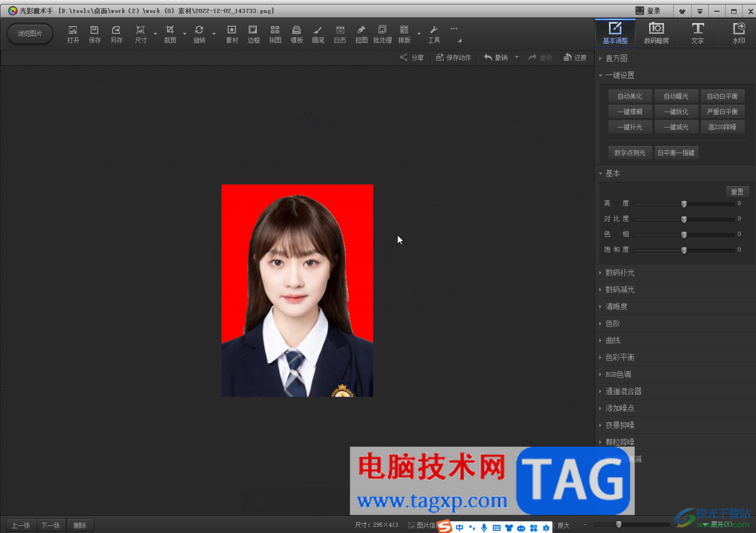Switch to the 文字 text tab

coord(698,34)
